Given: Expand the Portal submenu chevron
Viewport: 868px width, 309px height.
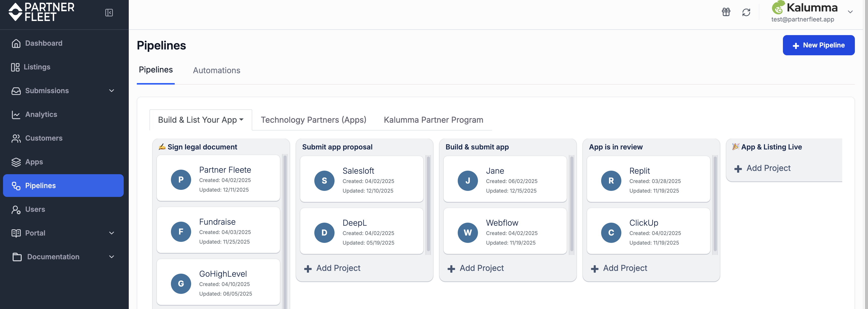Looking at the screenshot, I should tap(112, 233).
